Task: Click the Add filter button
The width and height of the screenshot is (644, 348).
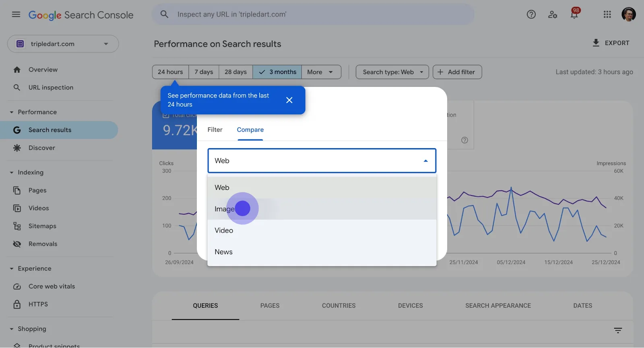Action: pos(457,72)
